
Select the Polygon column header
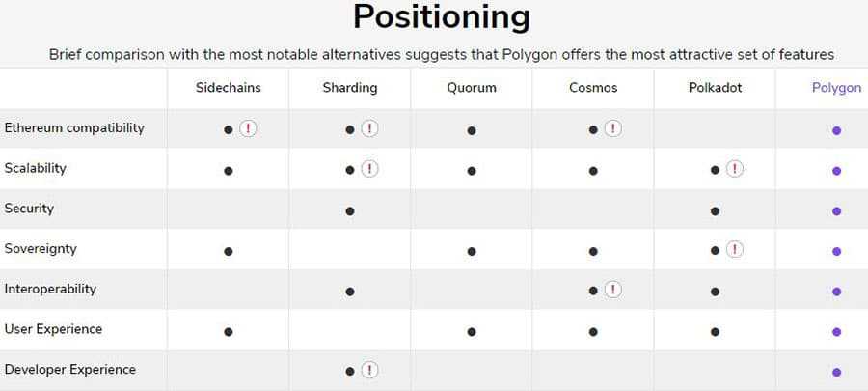pyautogui.click(x=836, y=88)
